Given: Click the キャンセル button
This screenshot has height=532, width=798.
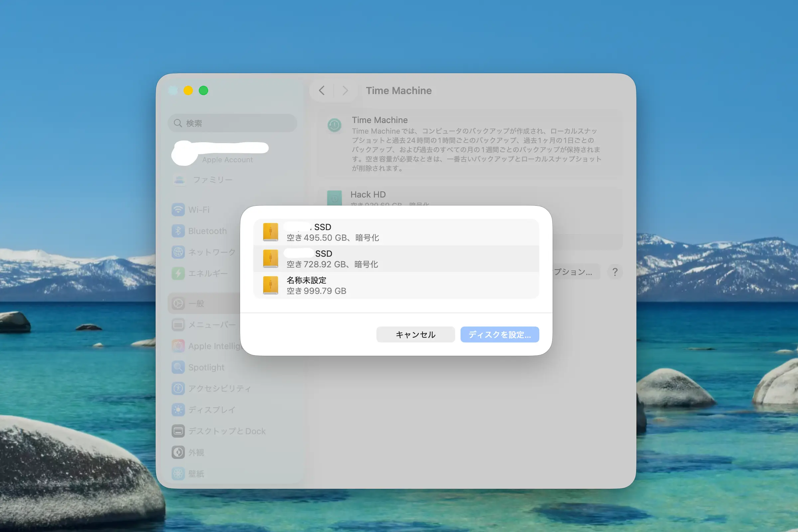Looking at the screenshot, I should [415, 334].
